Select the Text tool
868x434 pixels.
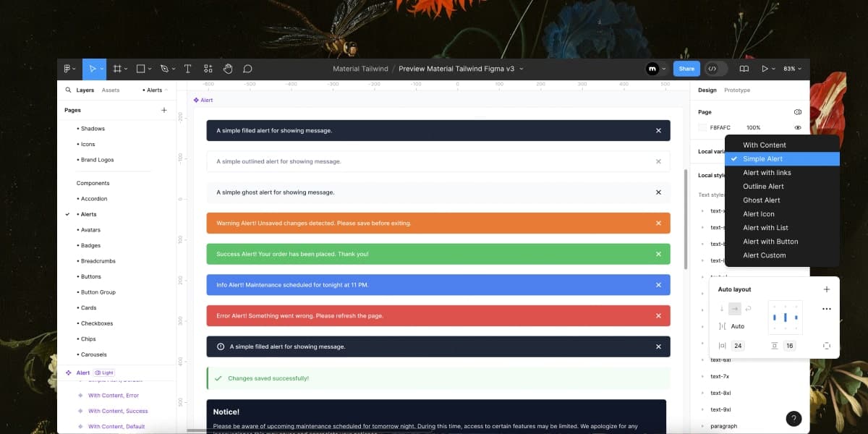point(187,68)
